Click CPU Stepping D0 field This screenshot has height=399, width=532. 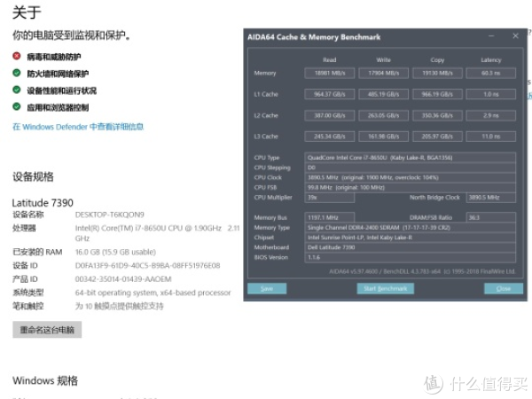pos(411,168)
